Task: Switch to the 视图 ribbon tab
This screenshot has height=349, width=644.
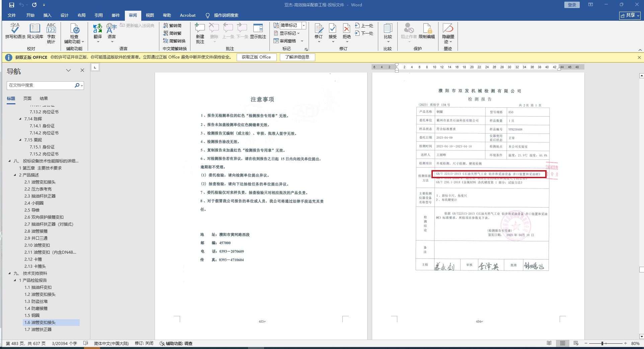Action: (150, 15)
